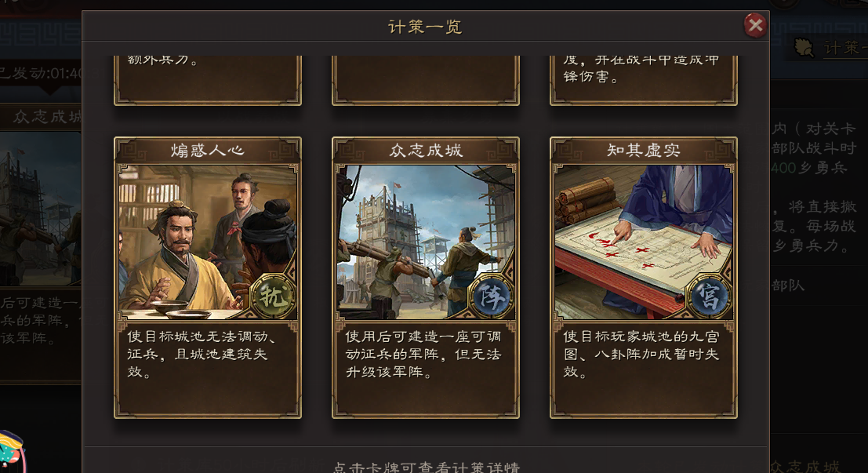Click the 阵 badge on 众志成城 card
This screenshot has width=868, height=473.
coord(491,296)
